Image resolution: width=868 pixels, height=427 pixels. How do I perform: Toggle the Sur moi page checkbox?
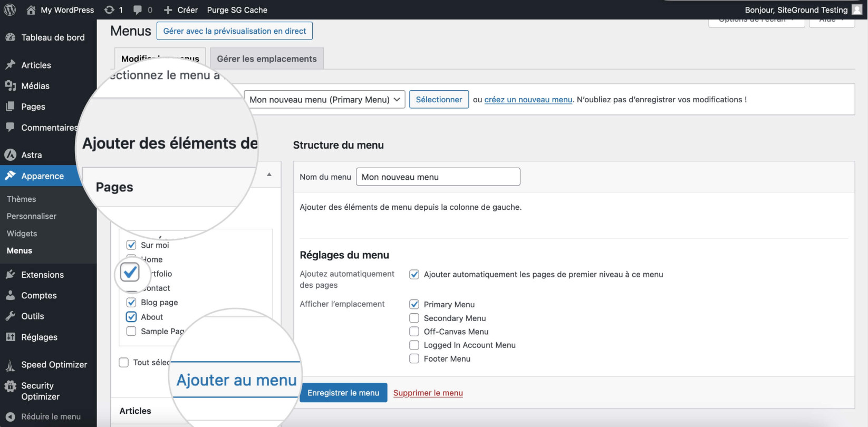pyautogui.click(x=131, y=245)
